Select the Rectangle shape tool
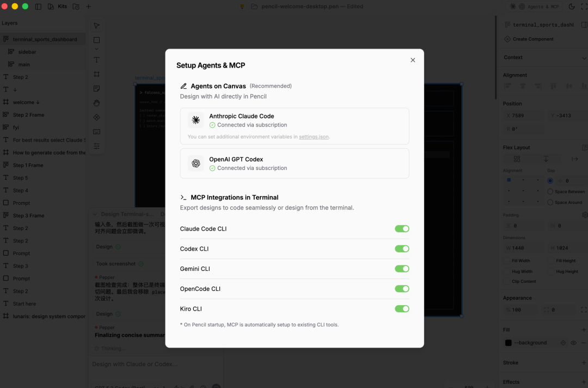 96,40
